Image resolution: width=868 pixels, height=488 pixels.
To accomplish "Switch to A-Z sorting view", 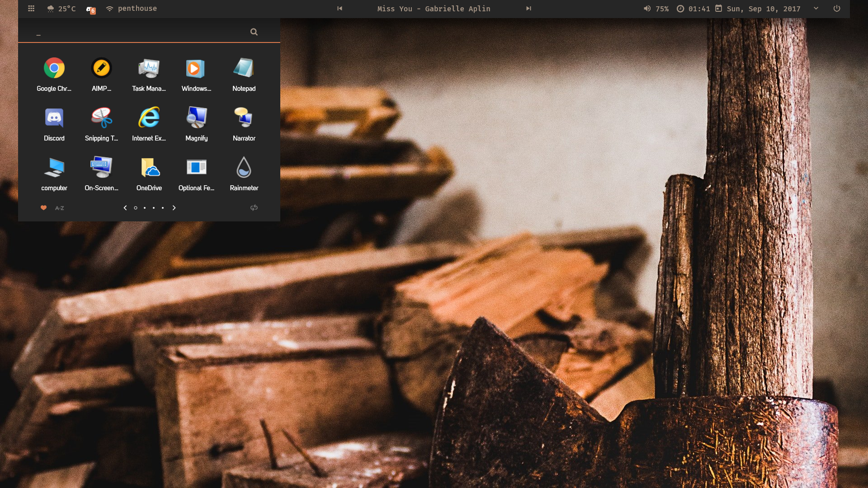I will pyautogui.click(x=59, y=208).
